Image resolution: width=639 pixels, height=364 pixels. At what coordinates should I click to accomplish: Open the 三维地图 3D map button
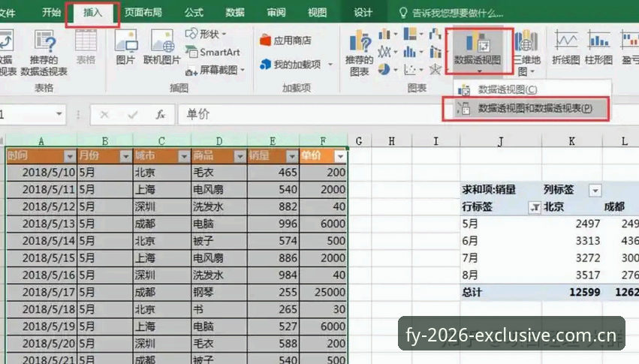[526, 53]
